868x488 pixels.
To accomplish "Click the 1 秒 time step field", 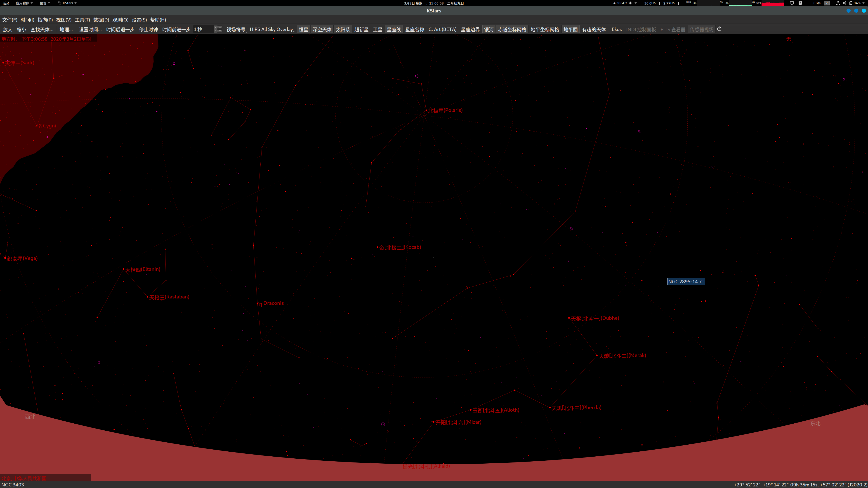I will (x=203, y=29).
